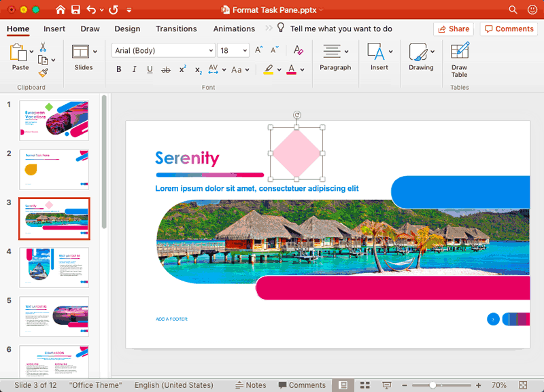
Task: Open the Arial (Body) font dropdown
Action: click(163, 50)
